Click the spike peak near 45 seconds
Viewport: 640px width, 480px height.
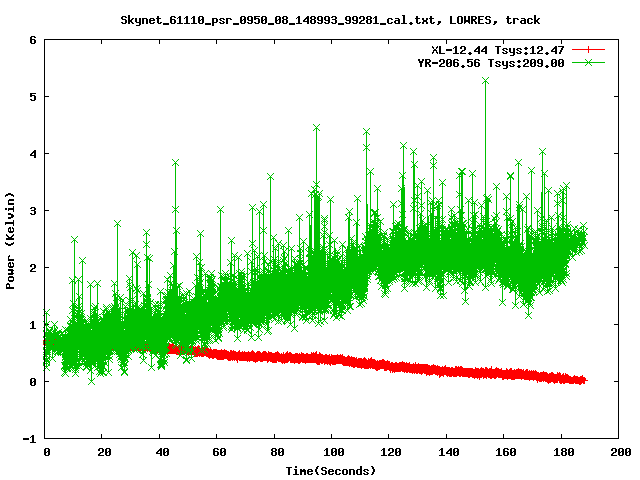(175, 162)
